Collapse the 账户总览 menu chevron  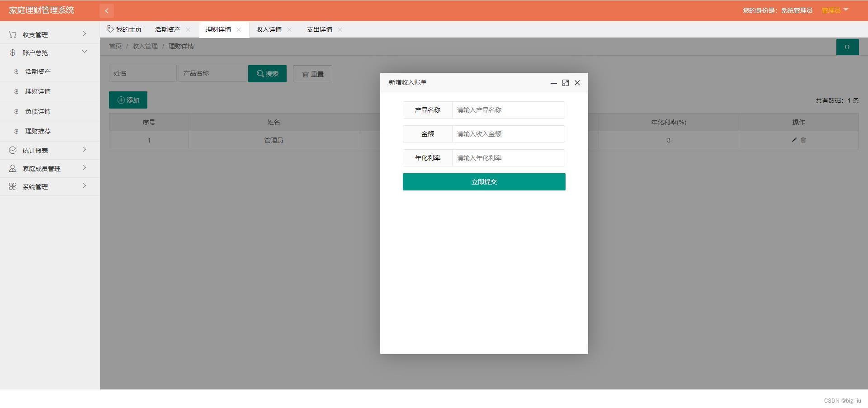85,52
